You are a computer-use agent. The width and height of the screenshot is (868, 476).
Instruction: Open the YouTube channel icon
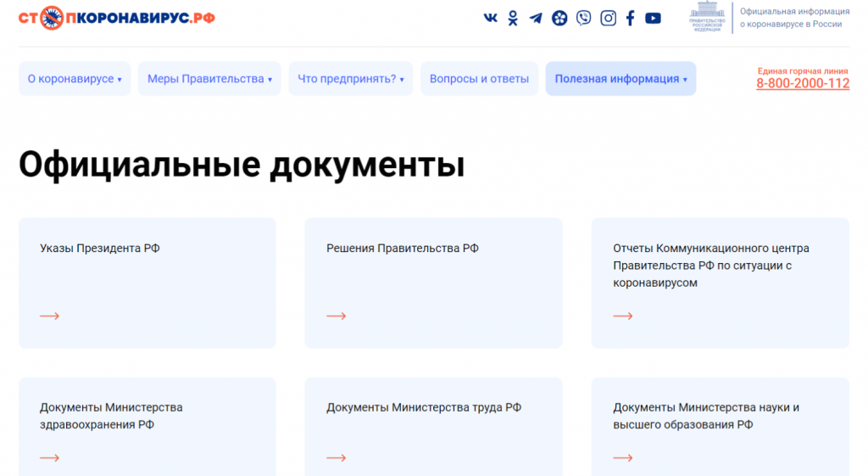click(x=653, y=18)
